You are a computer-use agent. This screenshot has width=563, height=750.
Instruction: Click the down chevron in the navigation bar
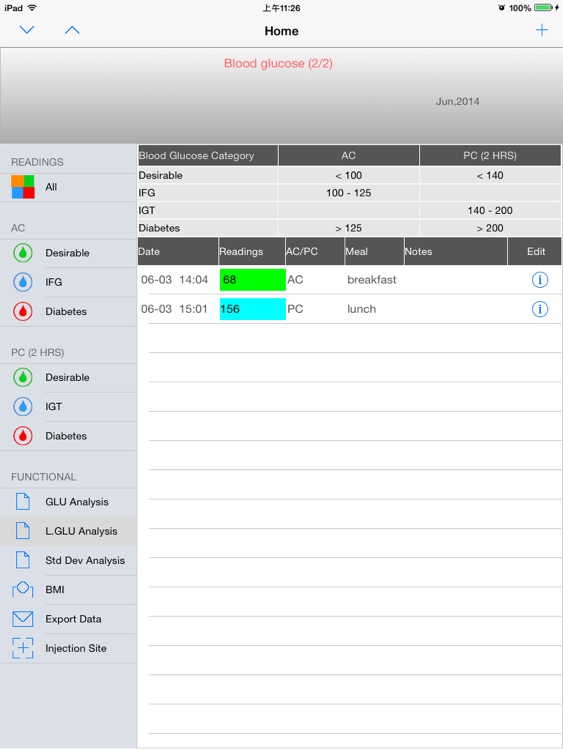(27, 30)
